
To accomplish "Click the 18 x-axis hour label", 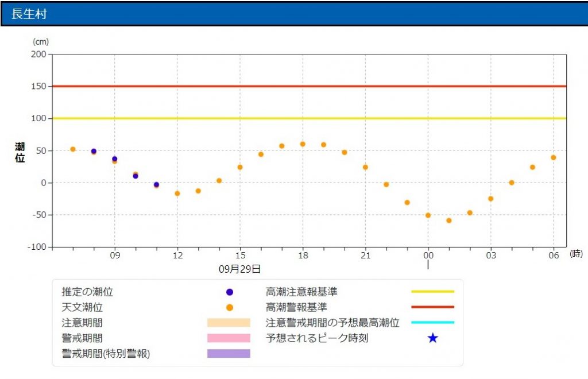I will [303, 256].
